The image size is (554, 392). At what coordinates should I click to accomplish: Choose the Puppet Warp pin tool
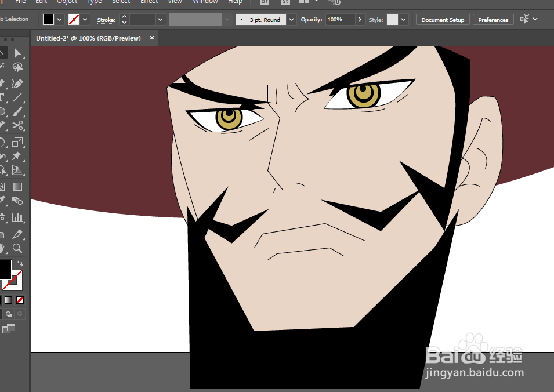[x=16, y=156]
